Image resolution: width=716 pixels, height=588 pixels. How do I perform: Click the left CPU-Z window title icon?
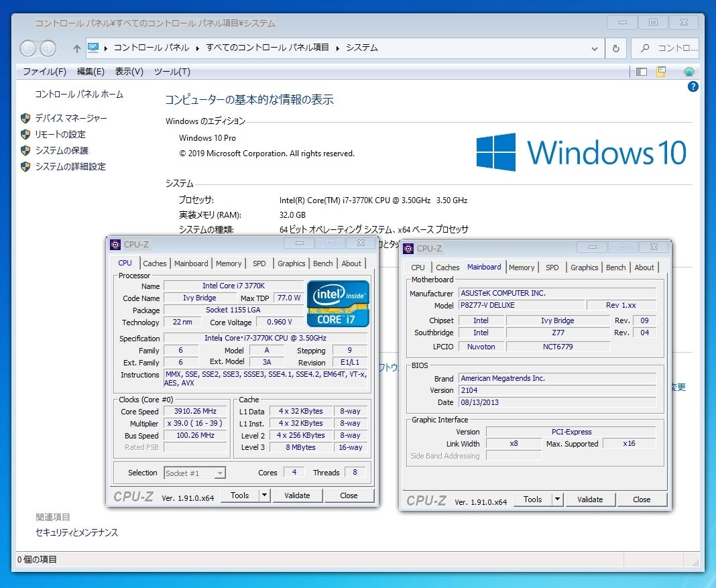click(115, 244)
